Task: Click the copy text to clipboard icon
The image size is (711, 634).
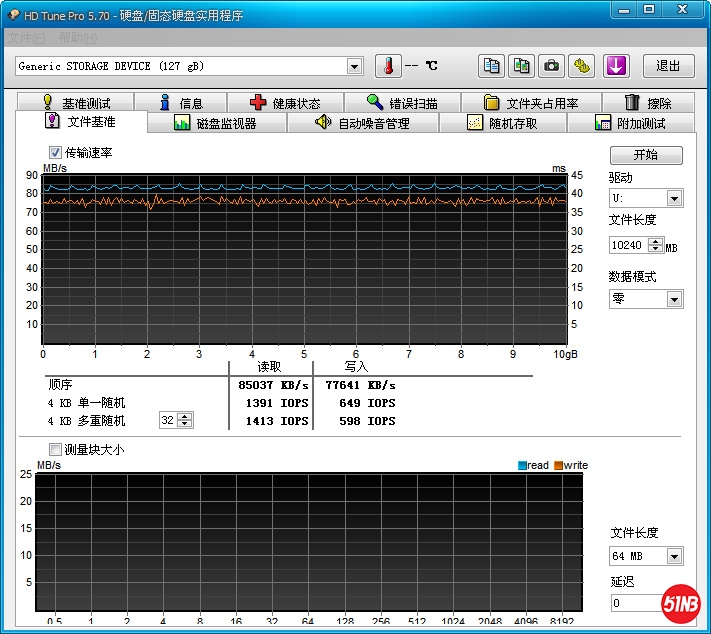Action: pos(491,66)
